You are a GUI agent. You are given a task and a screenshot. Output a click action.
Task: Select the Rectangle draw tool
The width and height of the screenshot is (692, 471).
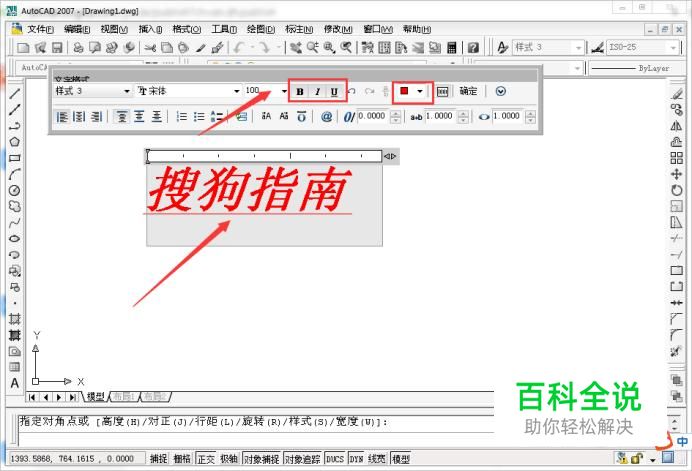15,158
